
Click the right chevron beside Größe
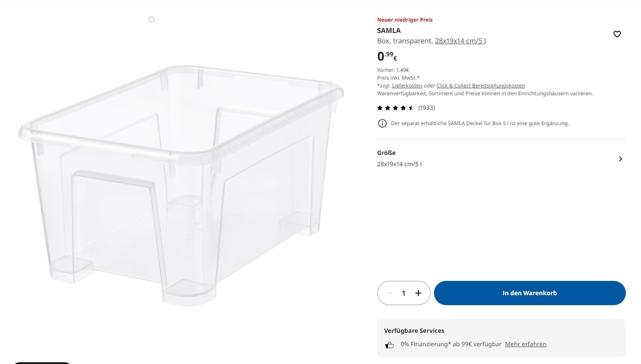[620, 158]
